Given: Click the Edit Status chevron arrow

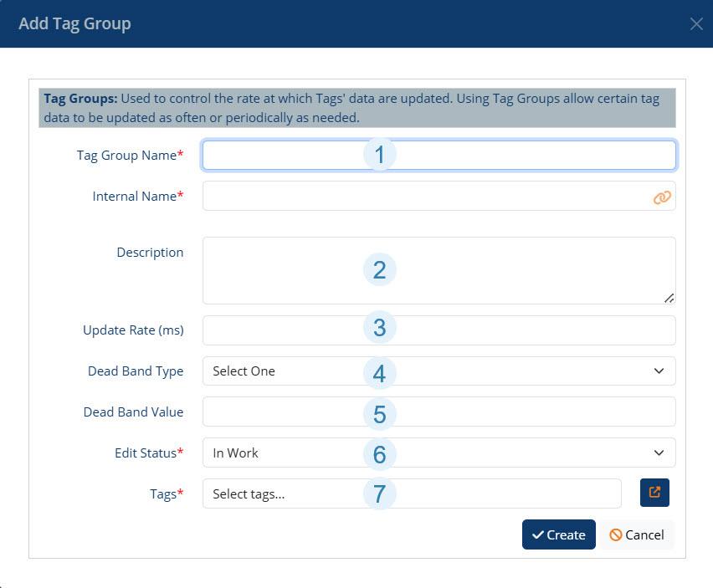Looking at the screenshot, I should pyautogui.click(x=659, y=453).
